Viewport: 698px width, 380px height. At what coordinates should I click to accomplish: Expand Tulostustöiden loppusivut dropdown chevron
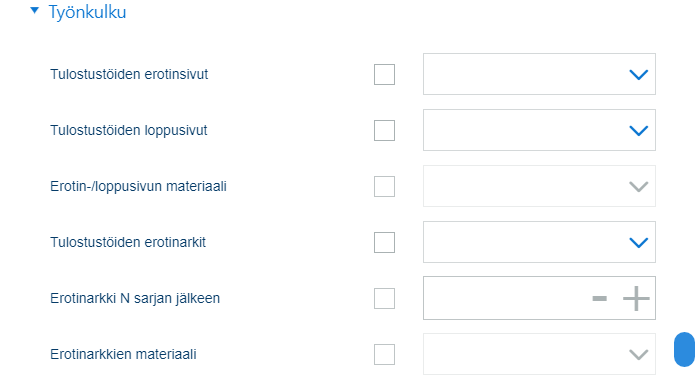coord(638,131)
